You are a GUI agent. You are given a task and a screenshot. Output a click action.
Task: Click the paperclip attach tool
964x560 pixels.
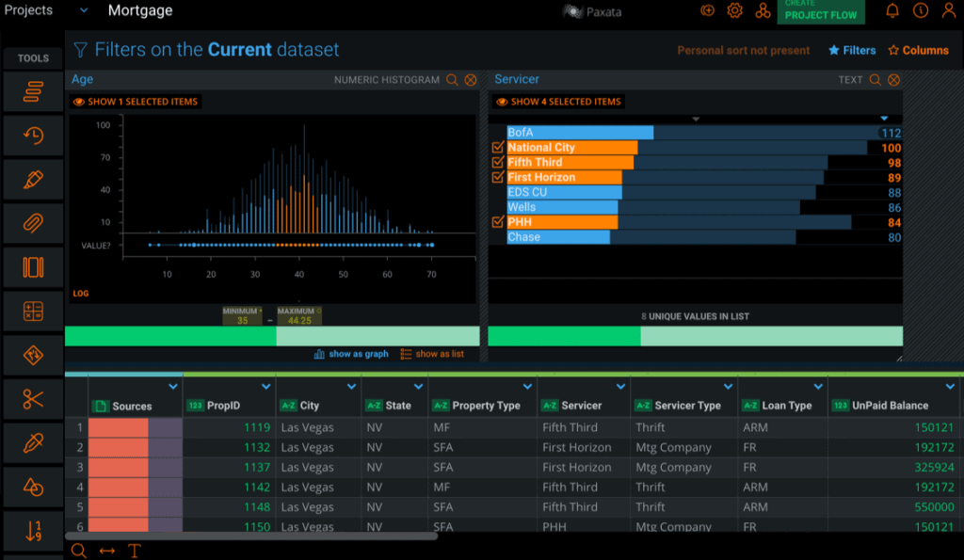(x=33, y=223)
